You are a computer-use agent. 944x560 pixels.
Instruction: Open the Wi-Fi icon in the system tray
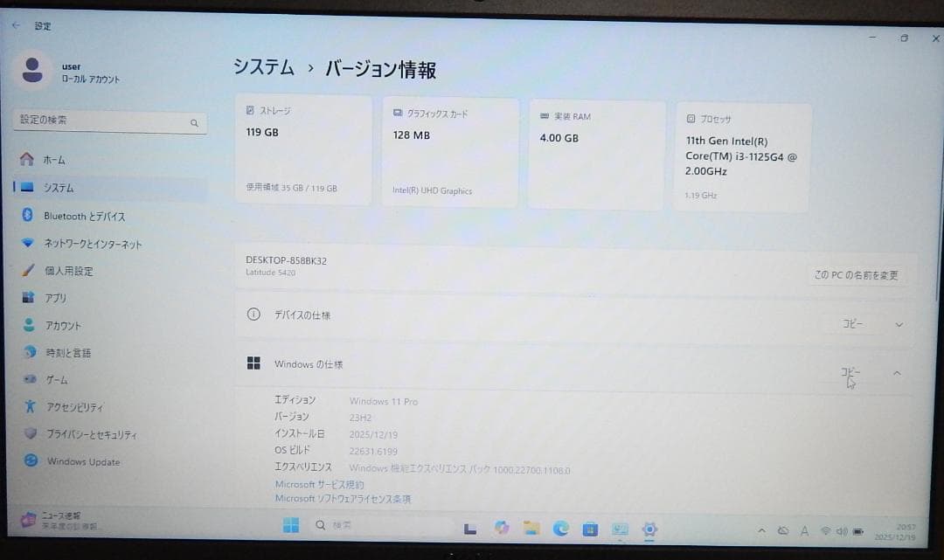point(826,529)
